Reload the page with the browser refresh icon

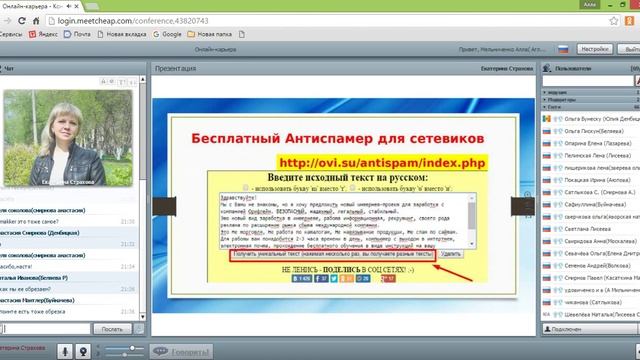[22, 21]
